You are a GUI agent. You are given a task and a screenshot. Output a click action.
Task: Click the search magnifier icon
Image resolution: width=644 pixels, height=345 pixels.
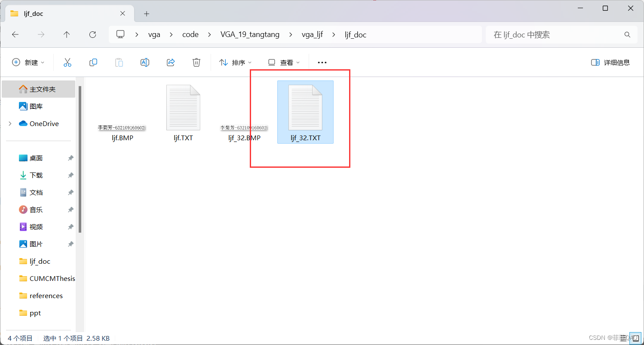pos(627,35)
